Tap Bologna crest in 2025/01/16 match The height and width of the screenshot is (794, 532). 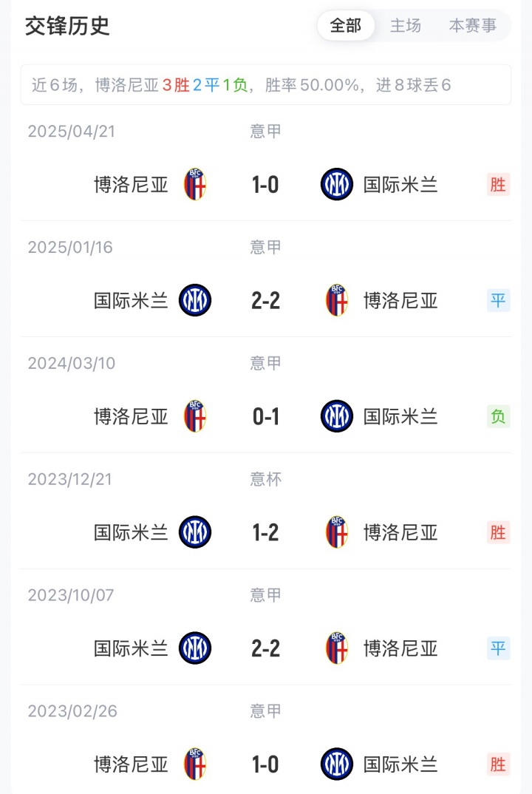(x=336, y=301)
